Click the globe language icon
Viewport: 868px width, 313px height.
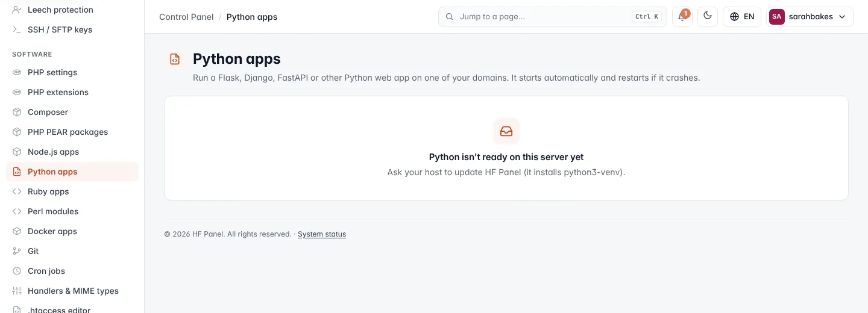(x=734, y=17)
